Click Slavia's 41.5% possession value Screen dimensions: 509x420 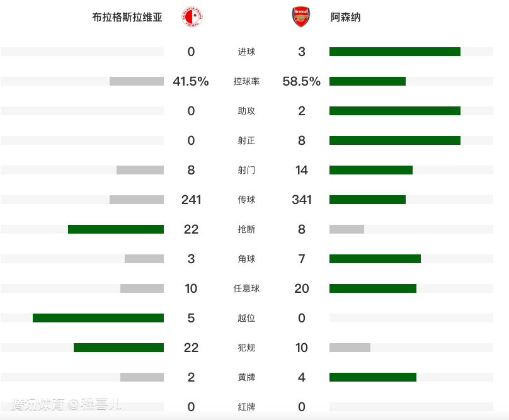click(191, 81)
